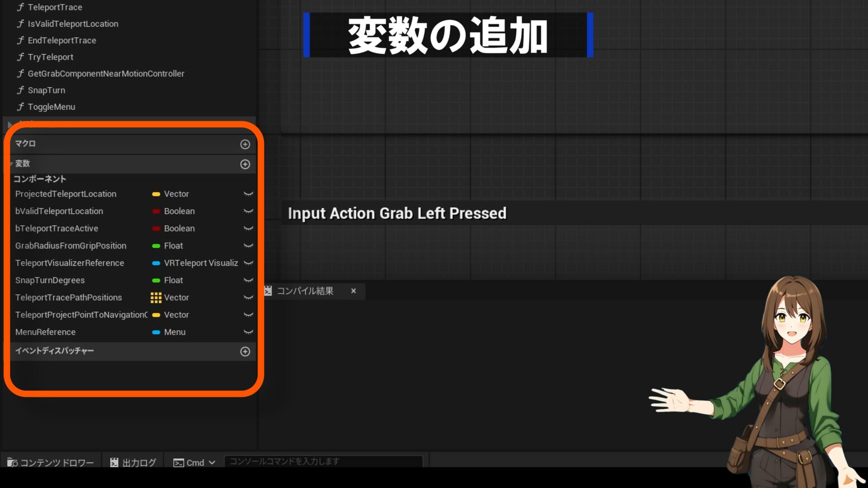Open SnapTurnDegrees Float type dropdown
868x488 pixels.
(x=174, y=280)
